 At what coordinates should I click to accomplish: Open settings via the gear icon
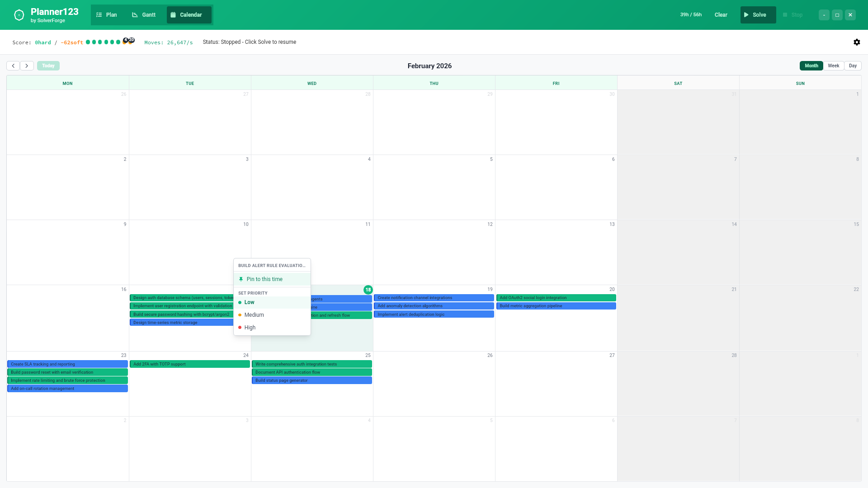tap(857, 42)
